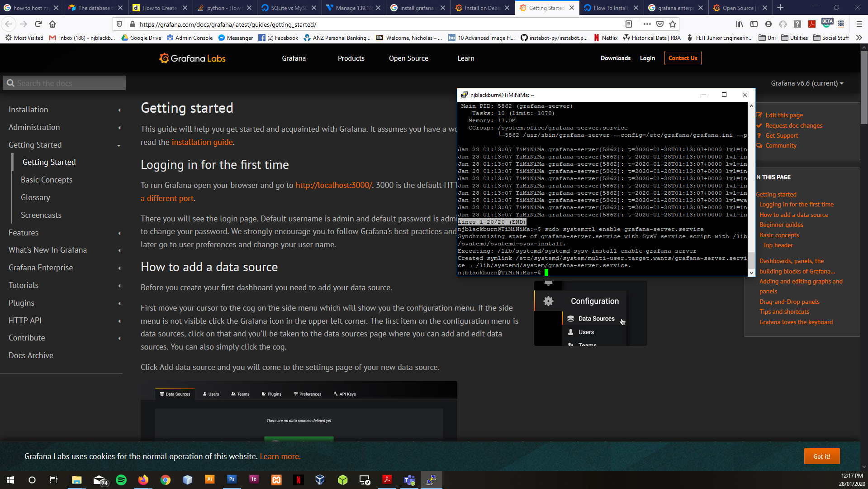Open Spotify from the taskbar
The image size is (868, 489).
coord(121,480)
